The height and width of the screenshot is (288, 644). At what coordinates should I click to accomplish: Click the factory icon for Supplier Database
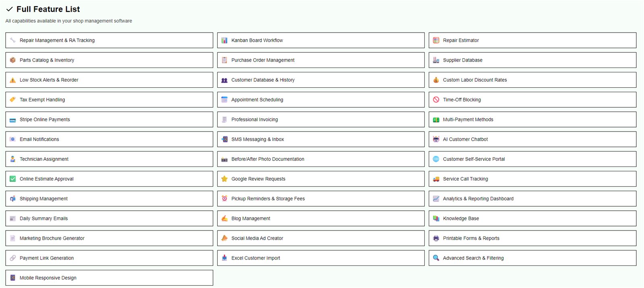(436, 60)
